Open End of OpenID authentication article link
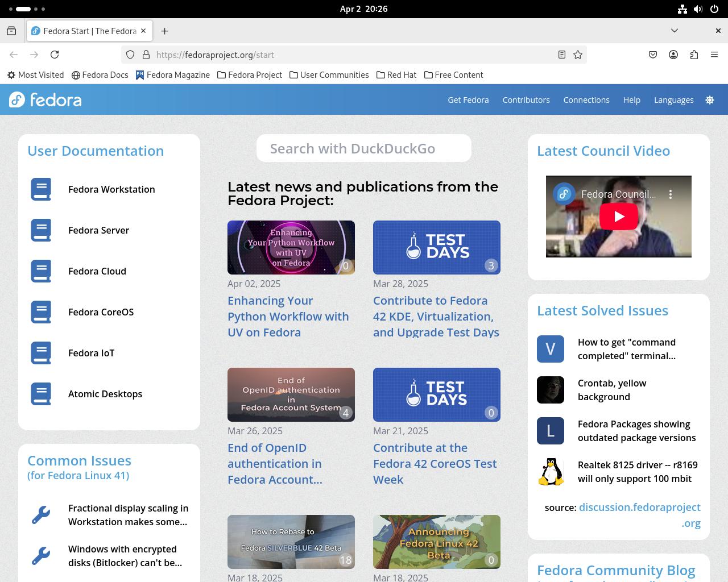The image size is (728, 582). click(275, 464)
